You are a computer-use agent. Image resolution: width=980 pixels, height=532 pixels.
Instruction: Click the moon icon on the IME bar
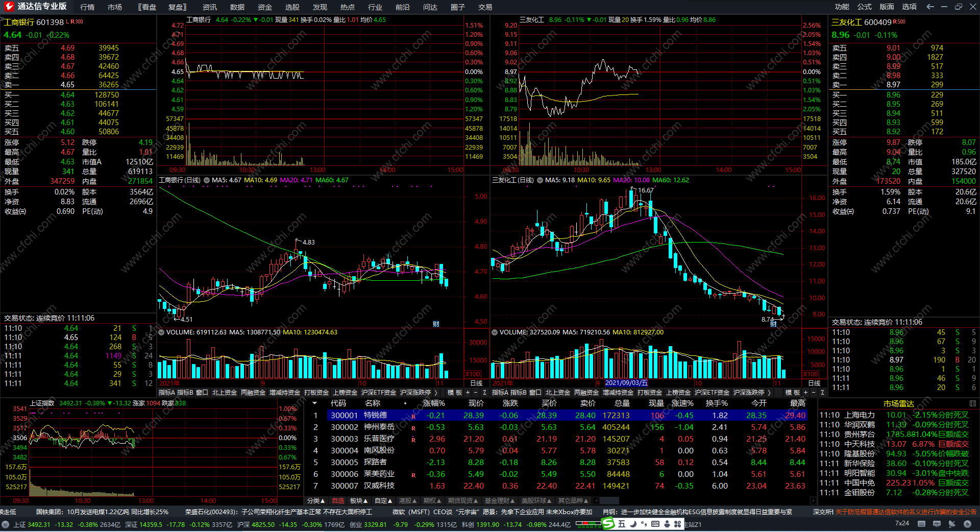(633, 524)
